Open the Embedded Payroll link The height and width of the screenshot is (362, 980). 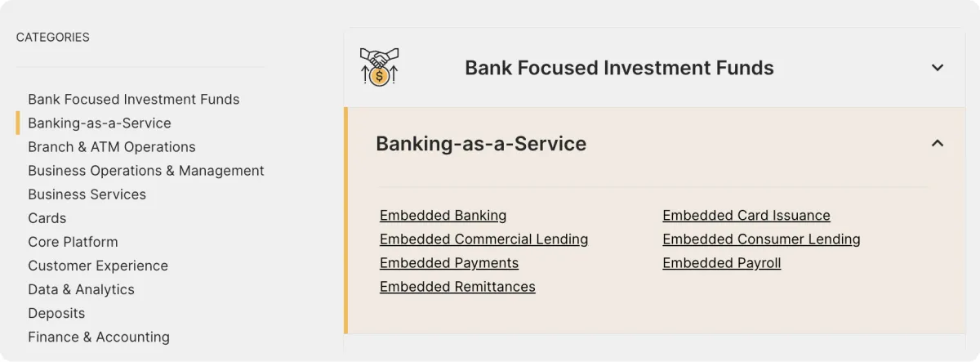[722, 263]
